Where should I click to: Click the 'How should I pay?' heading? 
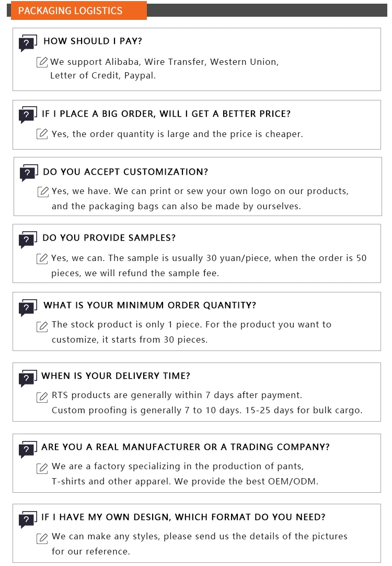point(93,41)
